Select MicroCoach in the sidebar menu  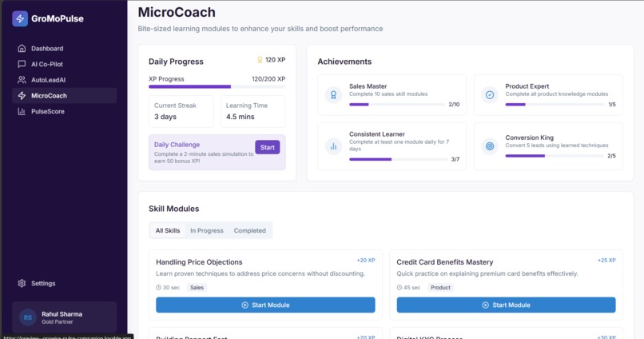(65, 96)
